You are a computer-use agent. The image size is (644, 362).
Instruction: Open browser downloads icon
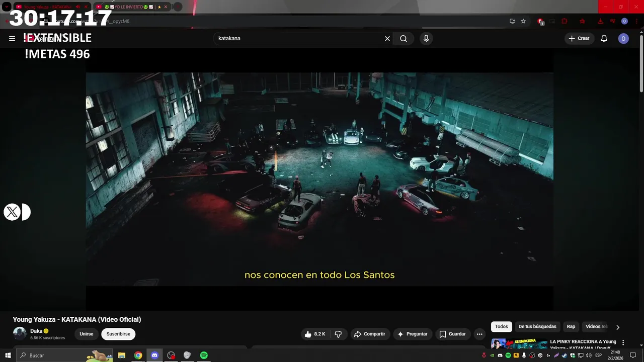(600, 21)
